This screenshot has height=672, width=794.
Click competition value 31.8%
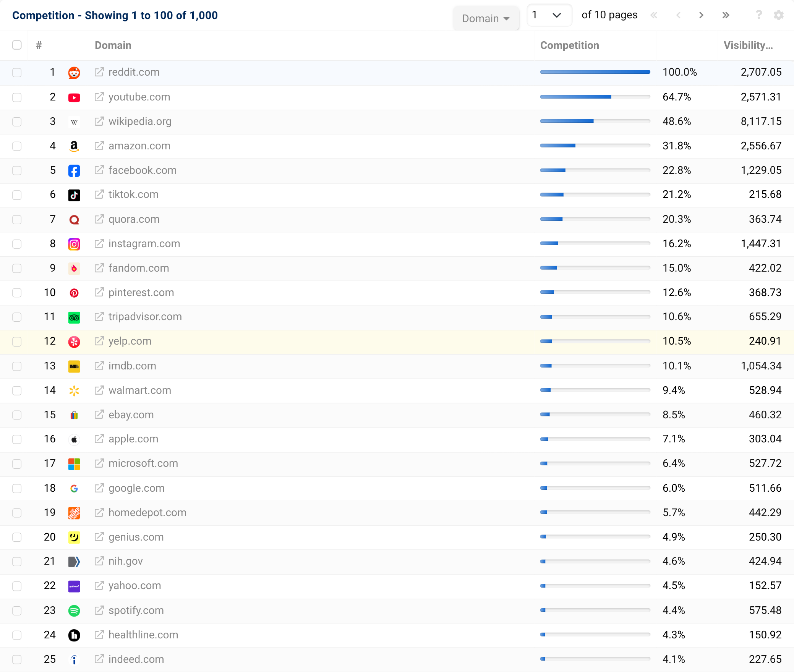tap(677, 146)
